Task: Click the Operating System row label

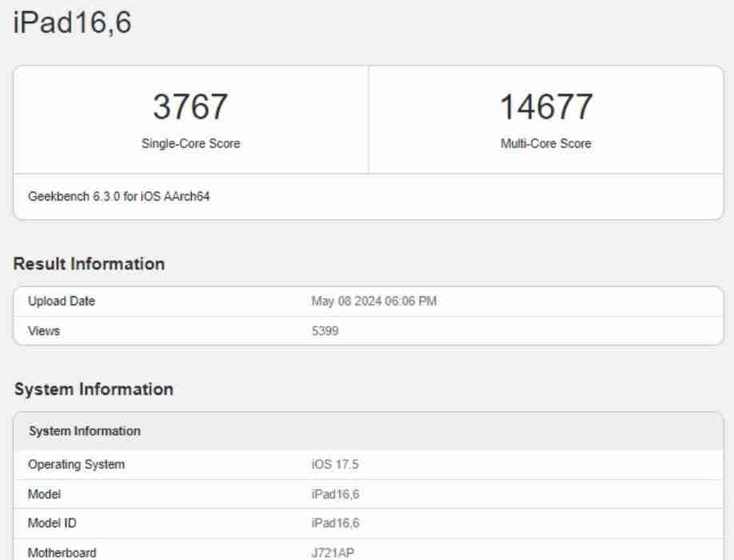Action: [x=76, y=465]
